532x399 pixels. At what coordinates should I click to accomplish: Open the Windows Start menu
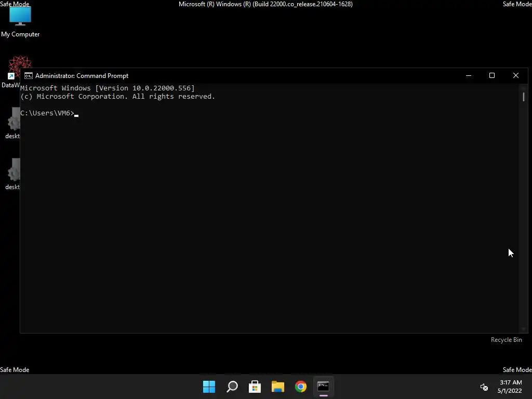(x=209, y=387)
